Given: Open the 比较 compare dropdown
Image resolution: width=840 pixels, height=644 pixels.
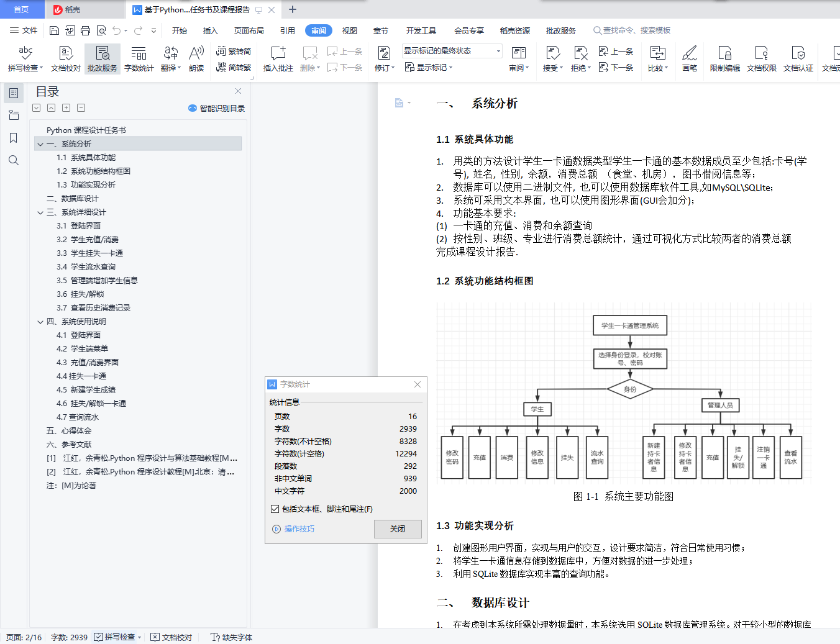Looking at the screenshot, I should pyautogui.click(x=666, y=68).
